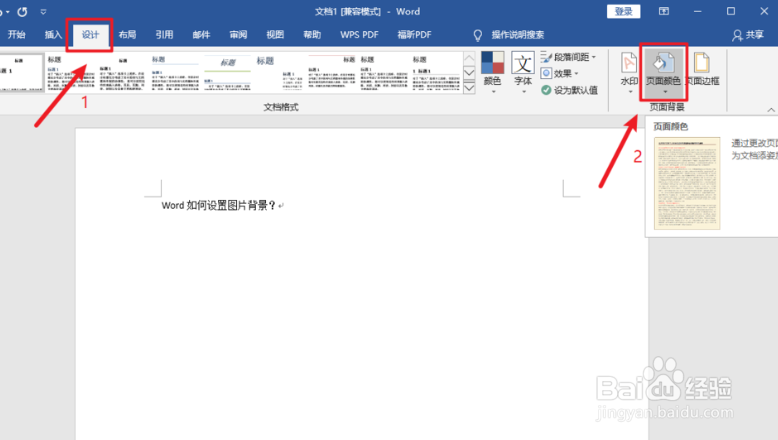Open dropdown arrow under 水印 Watermark

tap(630, 92)
